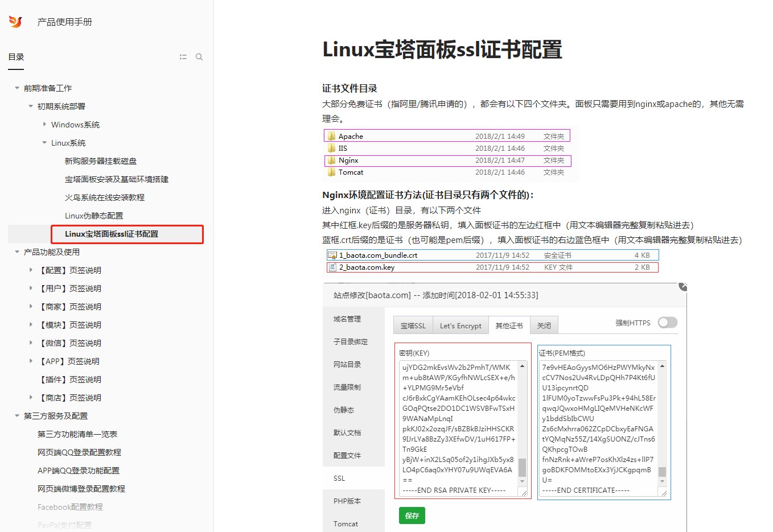Viewport: 773px width, 532px height.
Task: Click the Apache folder icon
Action: tap(331, 136)
